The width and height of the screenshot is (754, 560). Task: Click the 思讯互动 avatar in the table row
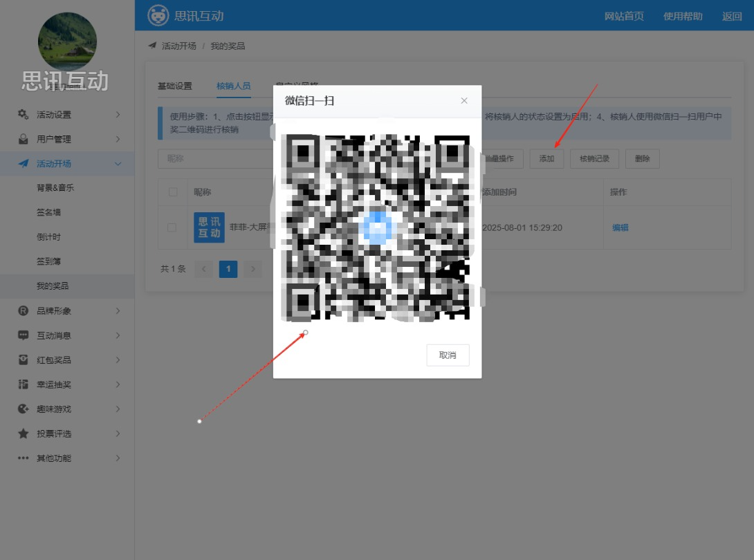click(x=209, y=227)
